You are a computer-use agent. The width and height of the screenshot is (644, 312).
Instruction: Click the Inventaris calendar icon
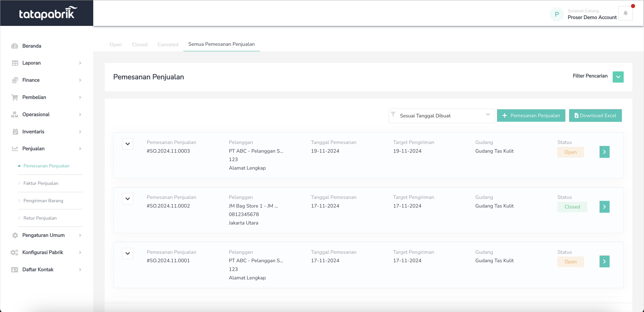(x=15, y=131)
